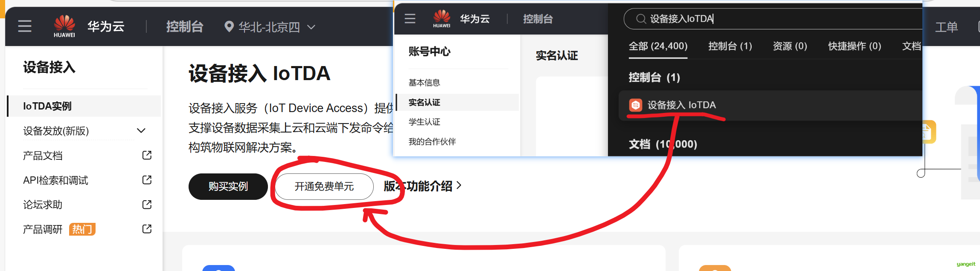
Task: Open the 版本功能介绍 link
Action: 418,186
